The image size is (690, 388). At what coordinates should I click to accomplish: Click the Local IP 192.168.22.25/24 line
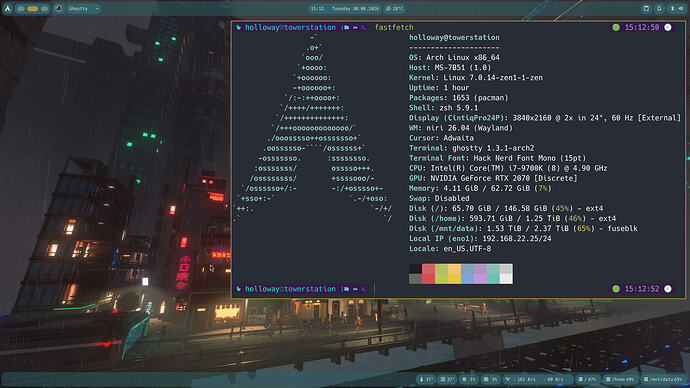pyautogui.click(x=480, y=238)
